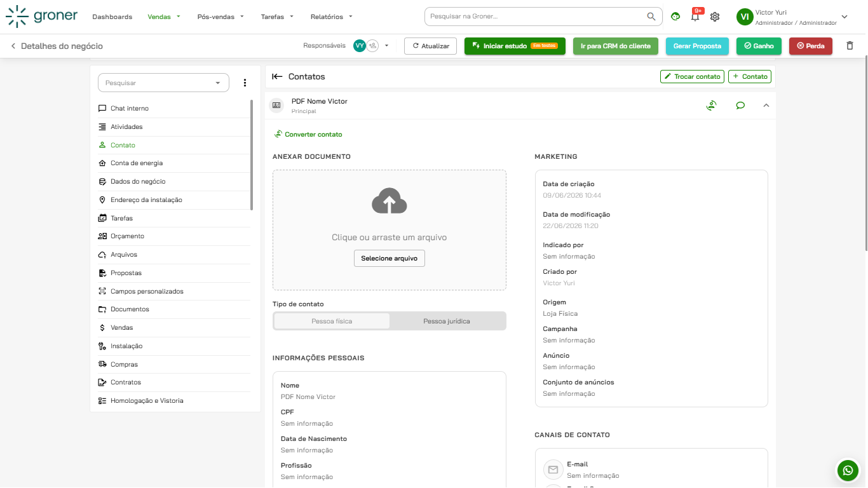Open Chat interno in the sidebar
Screen dimensions: 868x488
click(174, 109)
